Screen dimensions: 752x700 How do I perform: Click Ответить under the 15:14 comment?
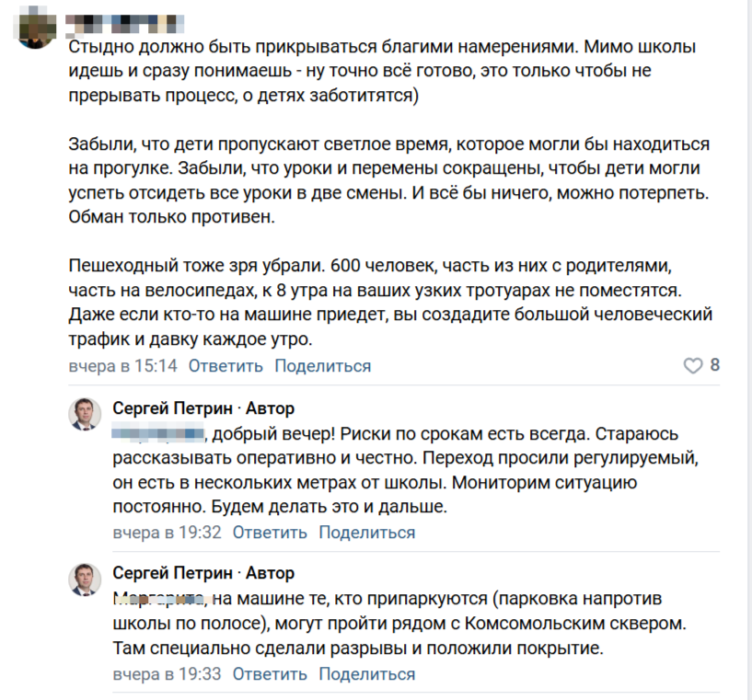(x=226, y=366)
